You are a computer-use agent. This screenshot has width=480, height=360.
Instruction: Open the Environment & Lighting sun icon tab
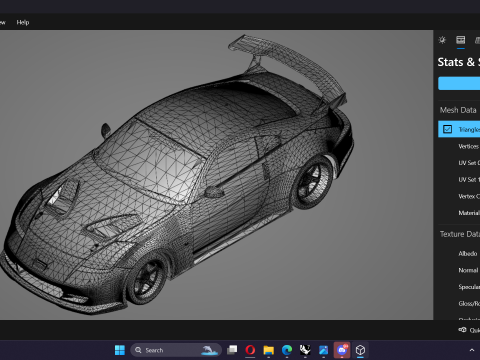click(442, 40)
